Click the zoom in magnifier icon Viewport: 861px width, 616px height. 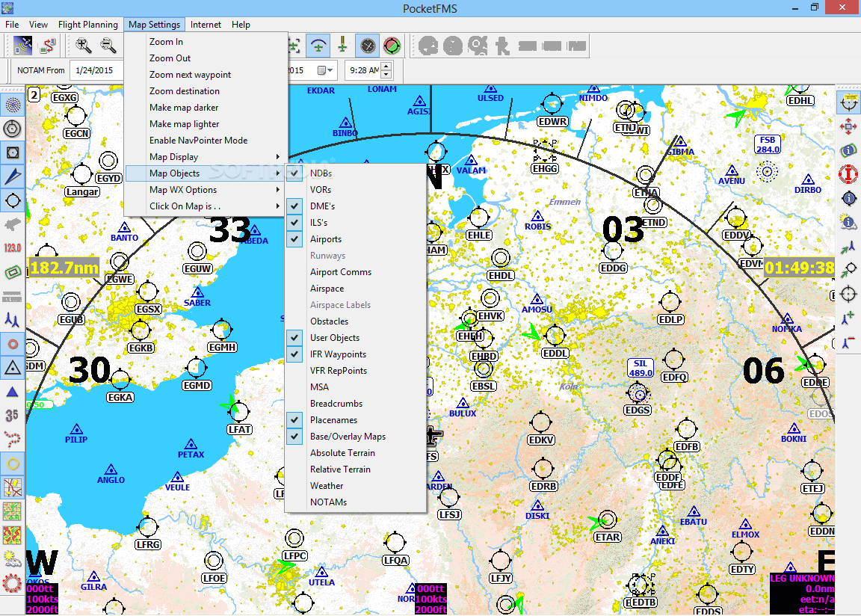point(84,46)
